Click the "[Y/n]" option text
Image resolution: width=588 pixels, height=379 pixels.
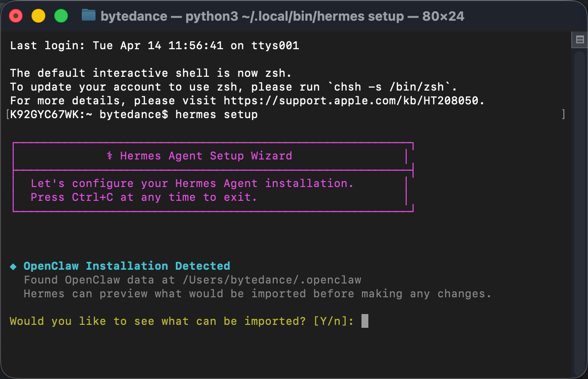[x=333, y=321]
